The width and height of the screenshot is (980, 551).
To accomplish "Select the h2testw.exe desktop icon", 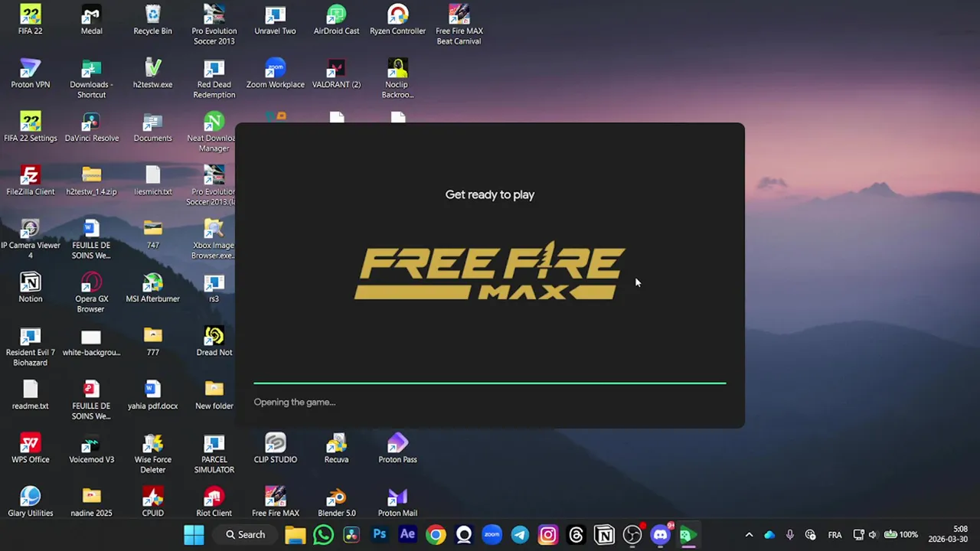I will (152, 73).
